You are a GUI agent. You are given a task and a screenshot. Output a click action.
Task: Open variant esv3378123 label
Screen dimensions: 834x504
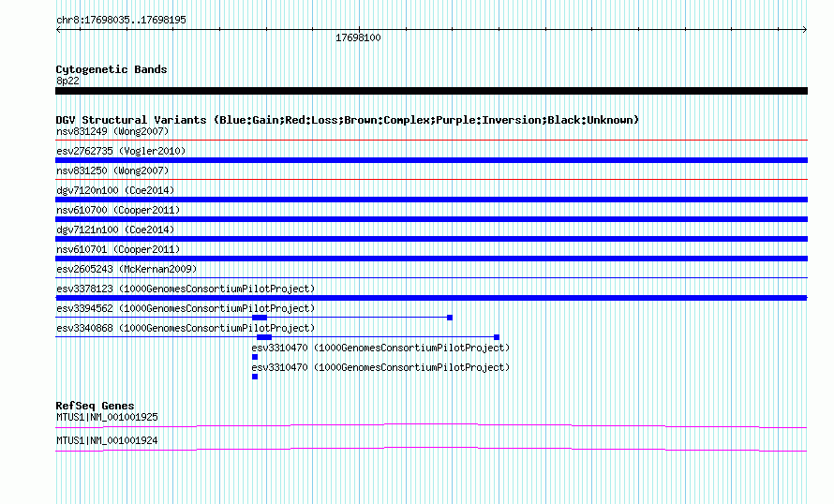(x=186, y=289)
